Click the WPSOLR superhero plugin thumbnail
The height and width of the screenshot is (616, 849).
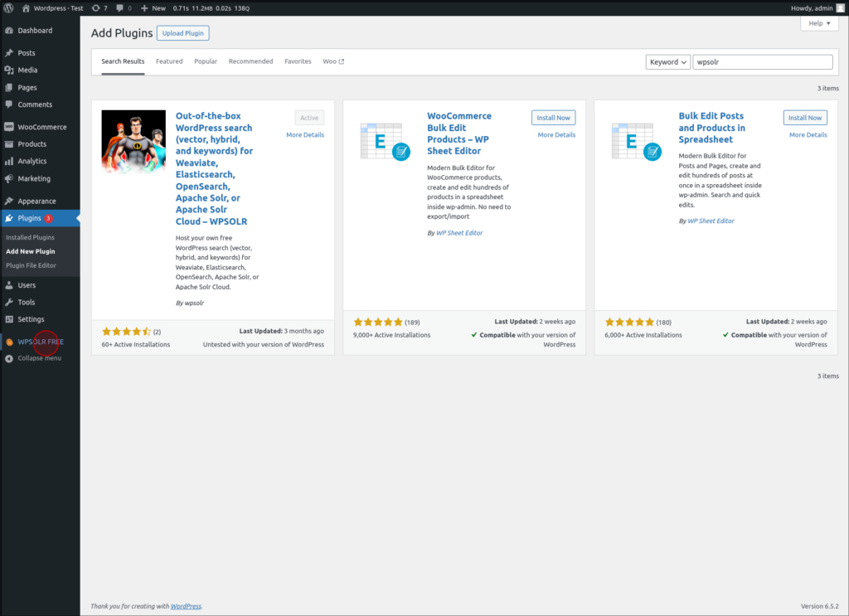tap(133, 142)
